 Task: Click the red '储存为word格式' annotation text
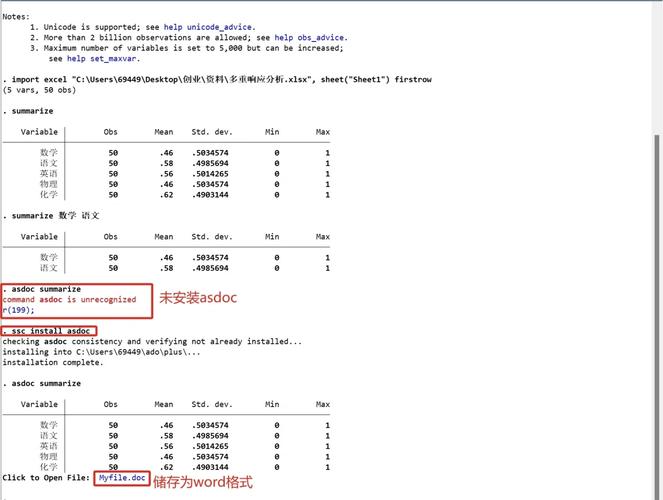coord(203,482)
